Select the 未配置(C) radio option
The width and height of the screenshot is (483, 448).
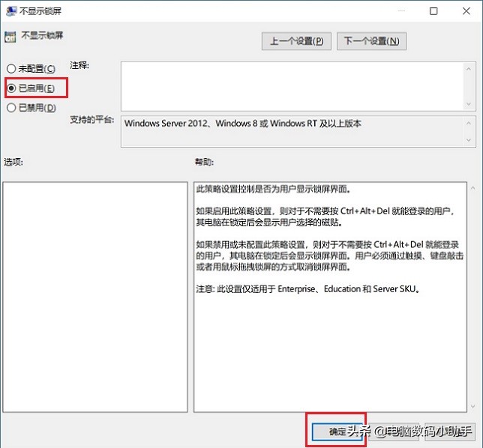coord(11,69)
